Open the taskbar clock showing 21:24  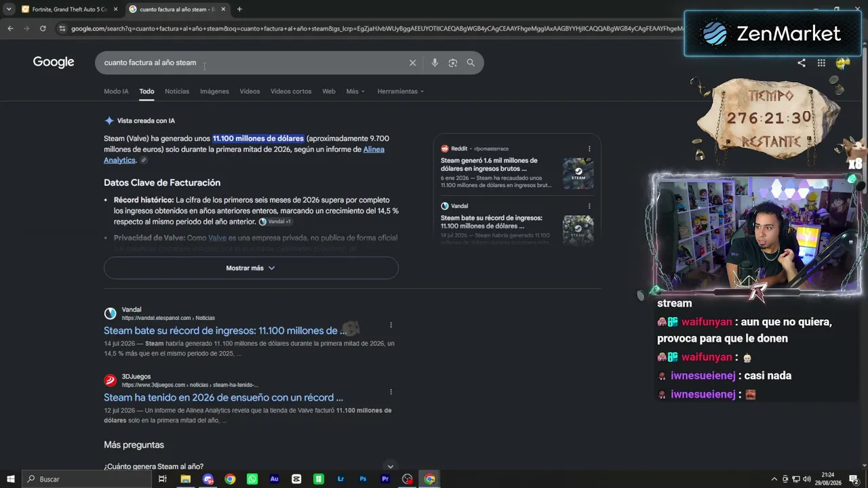pyautogui.click(x=828, y=479)
